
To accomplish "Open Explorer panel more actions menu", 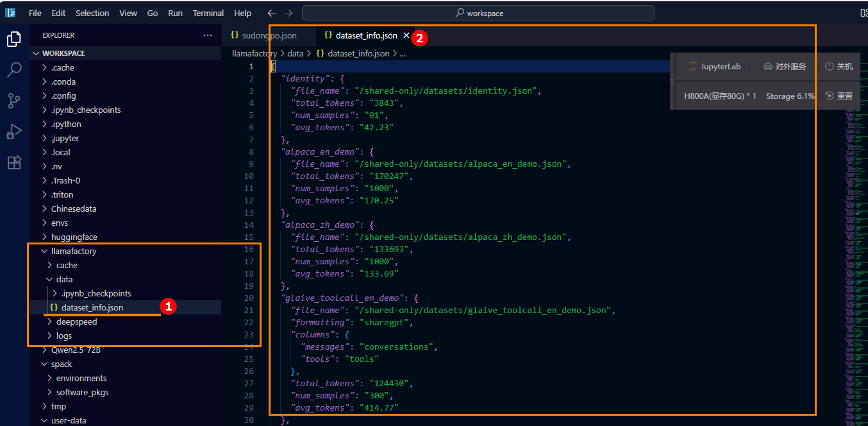I will [207, 35].
